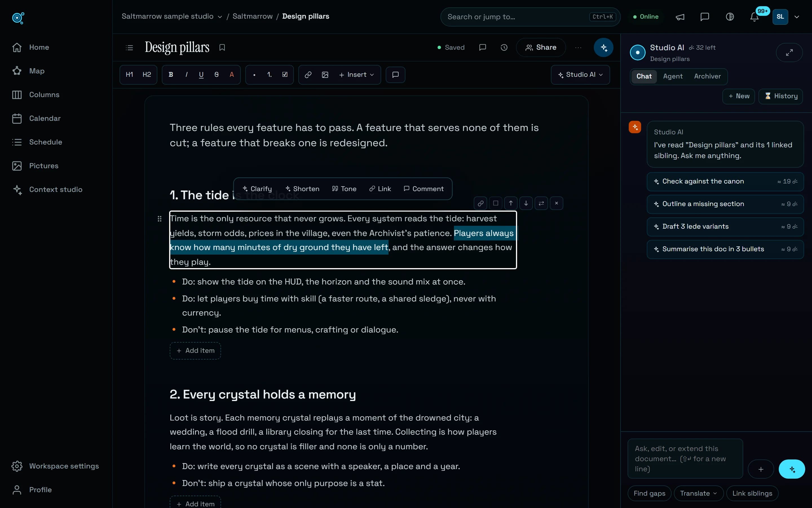
Task: Toggle the theme contrast icon
Action: (729, 17)
